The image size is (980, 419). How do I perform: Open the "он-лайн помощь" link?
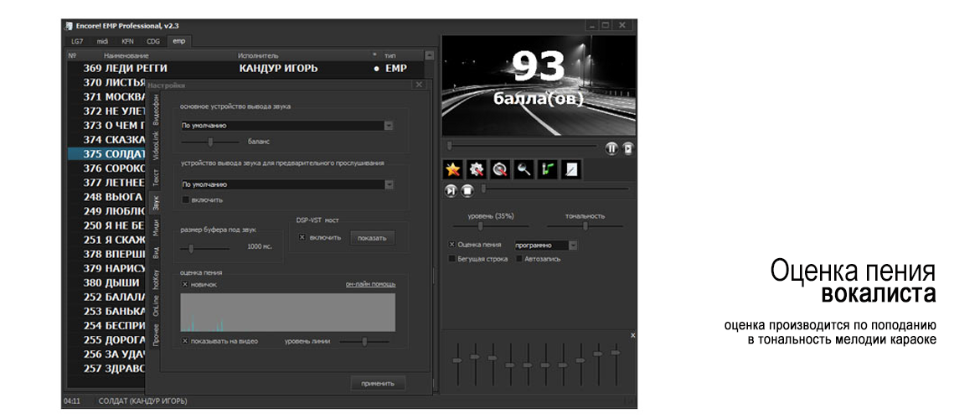click(370, 284)
